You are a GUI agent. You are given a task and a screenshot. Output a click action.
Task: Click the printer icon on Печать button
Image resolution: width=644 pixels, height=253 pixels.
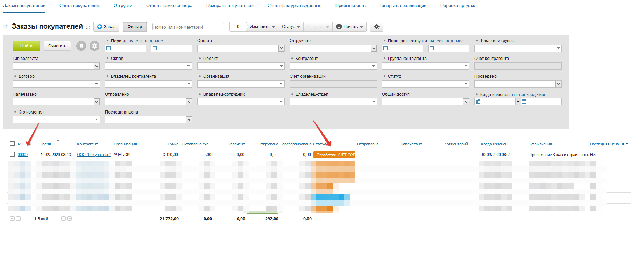point(339,27)
